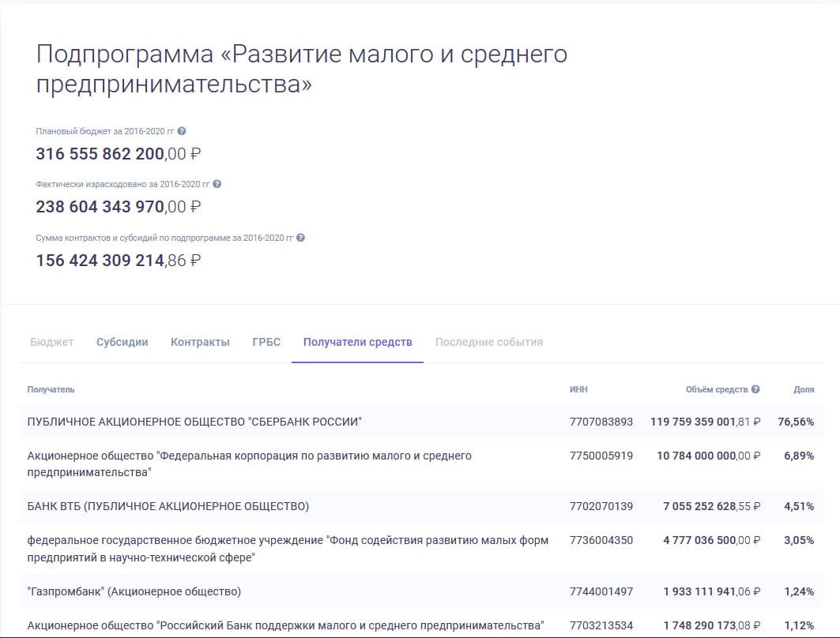The height and width of the screenshot is (638, 840).
Task: Click INN value 7736004350
Action: (601, 540)
